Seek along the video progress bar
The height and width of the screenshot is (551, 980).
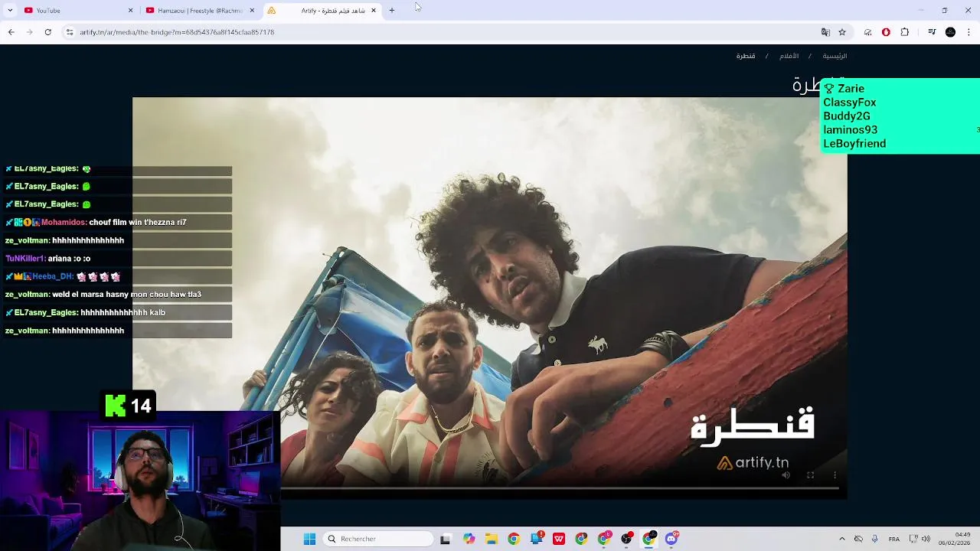point(560,487)
